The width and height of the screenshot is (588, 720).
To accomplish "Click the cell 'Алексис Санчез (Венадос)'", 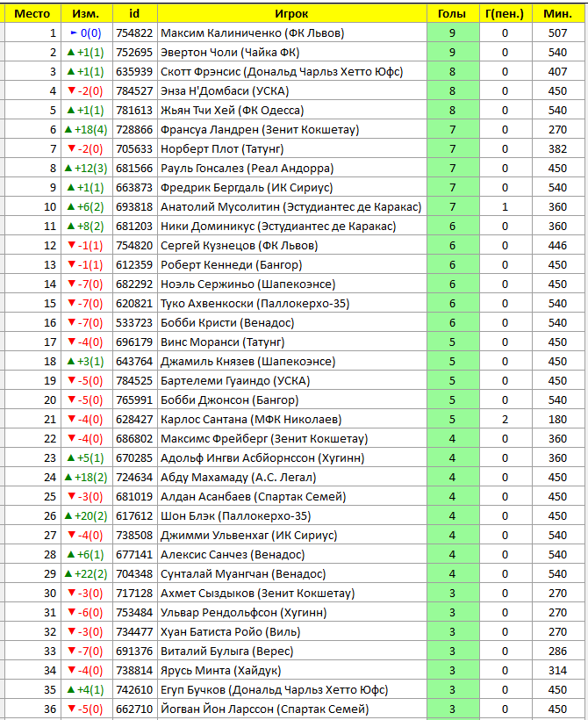I will click(292, 554).
